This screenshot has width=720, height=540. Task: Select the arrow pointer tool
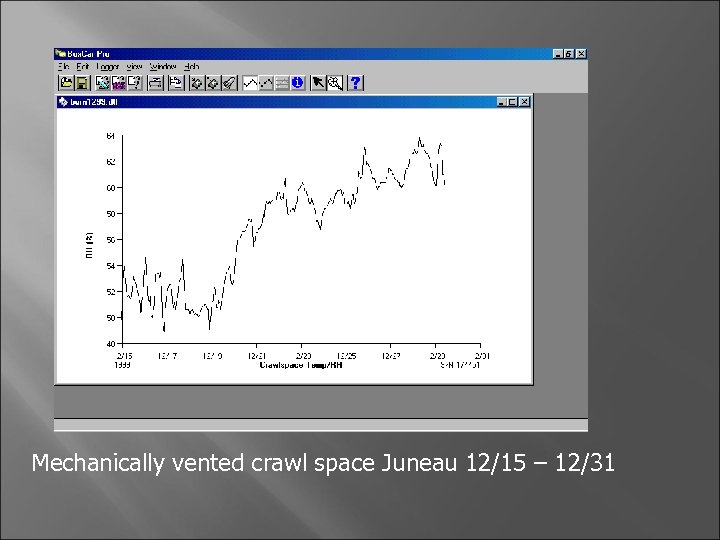(x=318, y=83)
